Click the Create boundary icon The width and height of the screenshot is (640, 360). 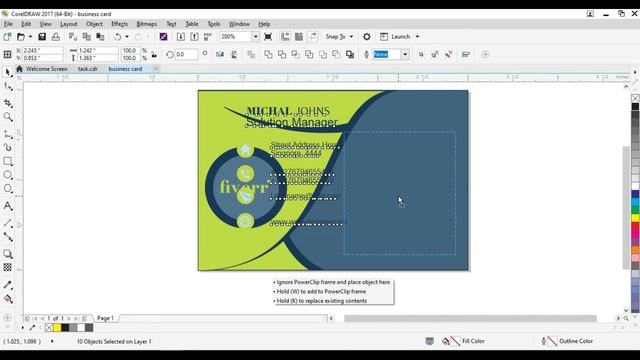pos(350,54)
